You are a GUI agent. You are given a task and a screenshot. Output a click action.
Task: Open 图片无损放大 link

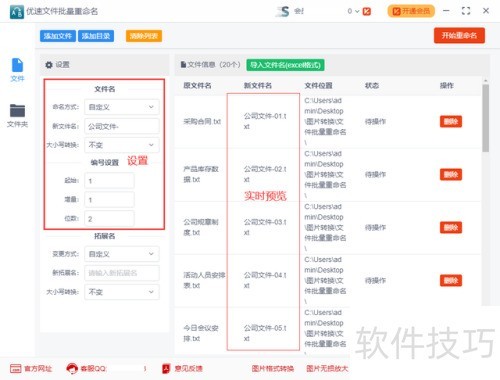coord(327,369)
